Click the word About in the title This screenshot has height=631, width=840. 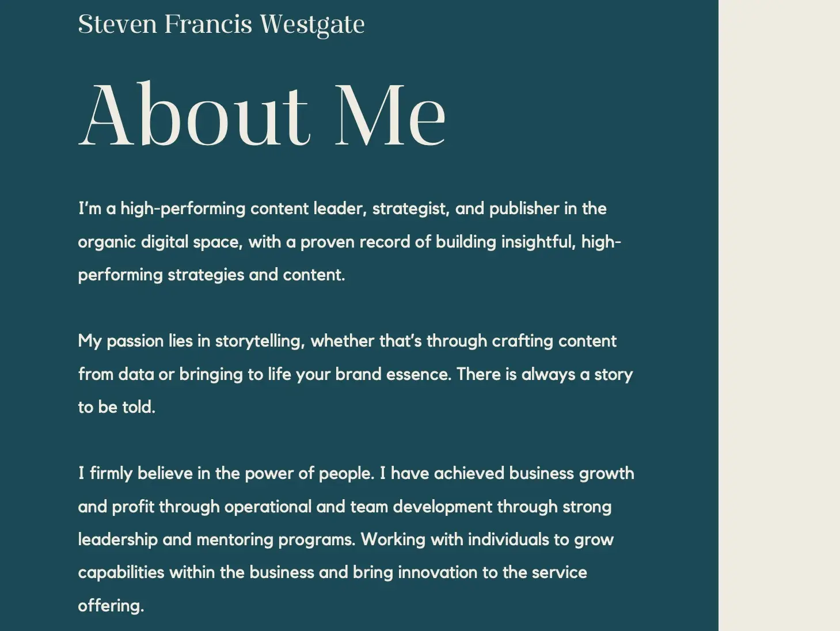click(x=194, y=115)
